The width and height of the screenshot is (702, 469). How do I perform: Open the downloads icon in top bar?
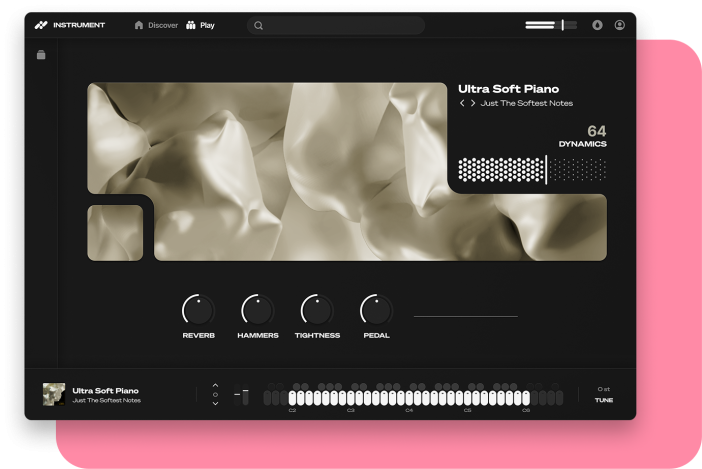click(x=597, y=25)
